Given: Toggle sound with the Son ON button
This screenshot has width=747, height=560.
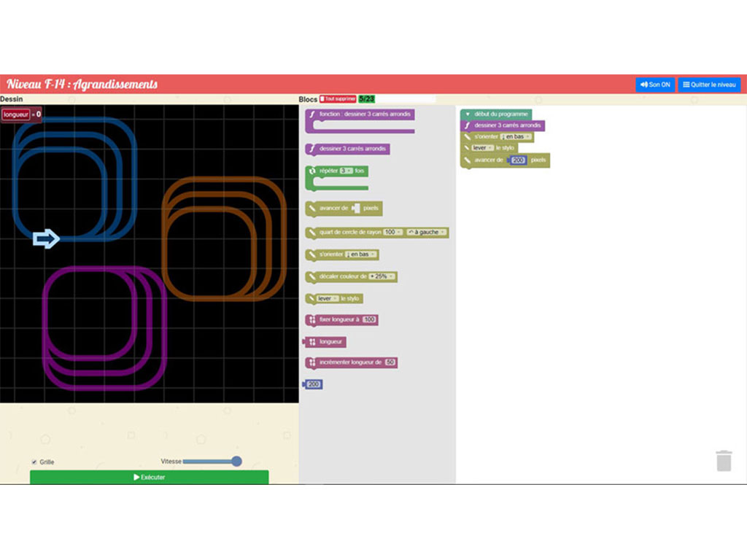Looking at the screenshot, I should [654, 85].
